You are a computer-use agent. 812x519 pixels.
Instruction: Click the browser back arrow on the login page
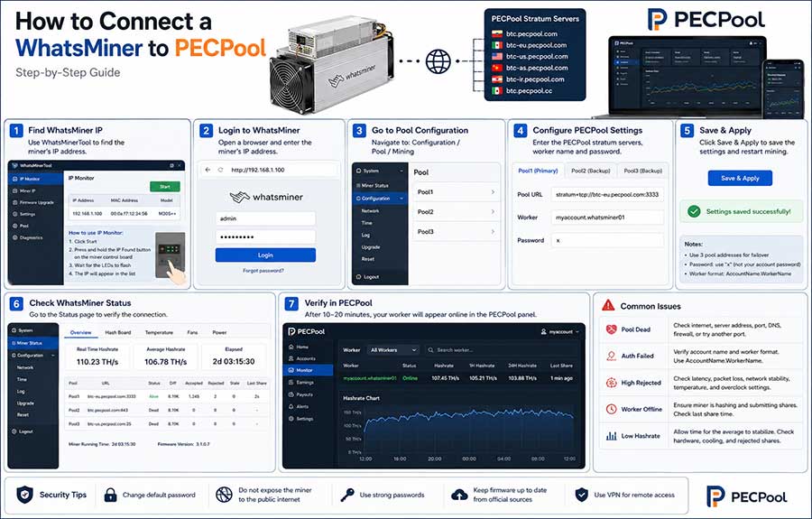click(x=208, y=170)
